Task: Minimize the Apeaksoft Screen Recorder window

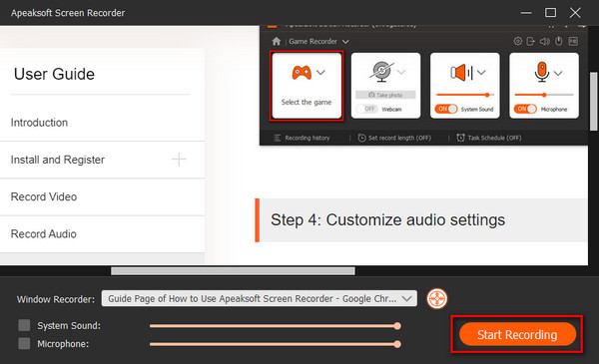Action: pos(526,13)
